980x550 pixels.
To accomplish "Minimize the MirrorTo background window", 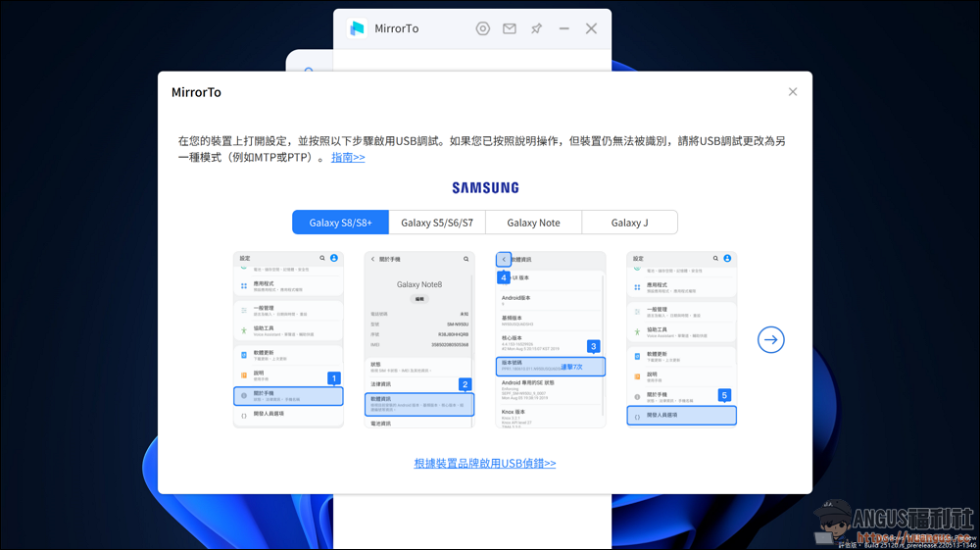I will point(563,28).
